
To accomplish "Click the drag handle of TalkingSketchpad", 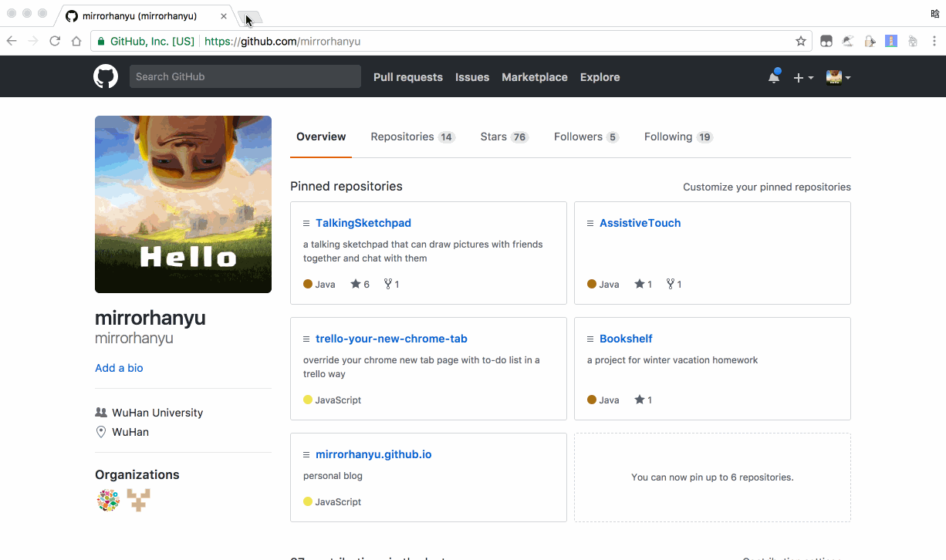I will pyautogui.click(x=306, y=223).
